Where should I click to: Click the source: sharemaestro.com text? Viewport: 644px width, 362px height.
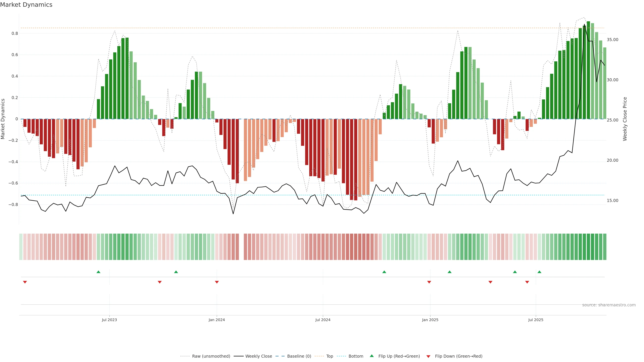609,305
